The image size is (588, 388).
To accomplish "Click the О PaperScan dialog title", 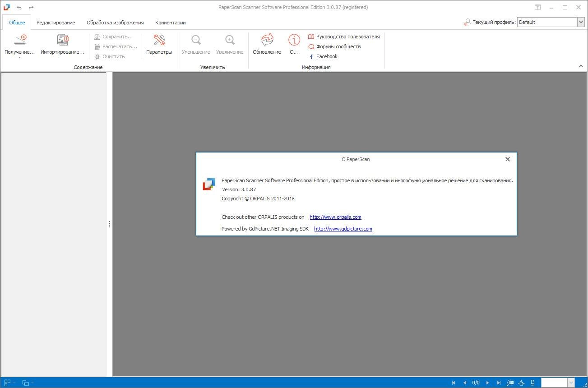I will (x=356, y=159).
